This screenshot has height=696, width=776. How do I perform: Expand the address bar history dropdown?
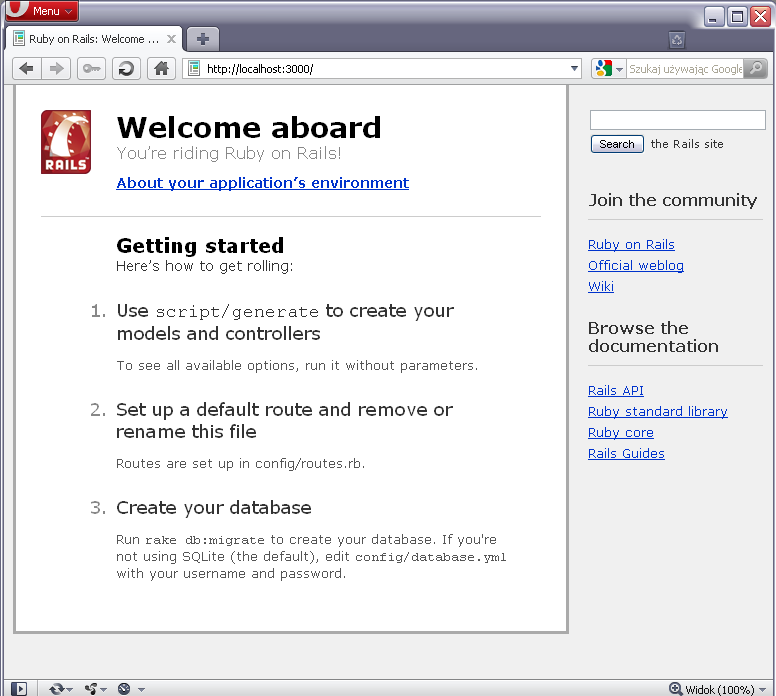[x=574, y=68]
